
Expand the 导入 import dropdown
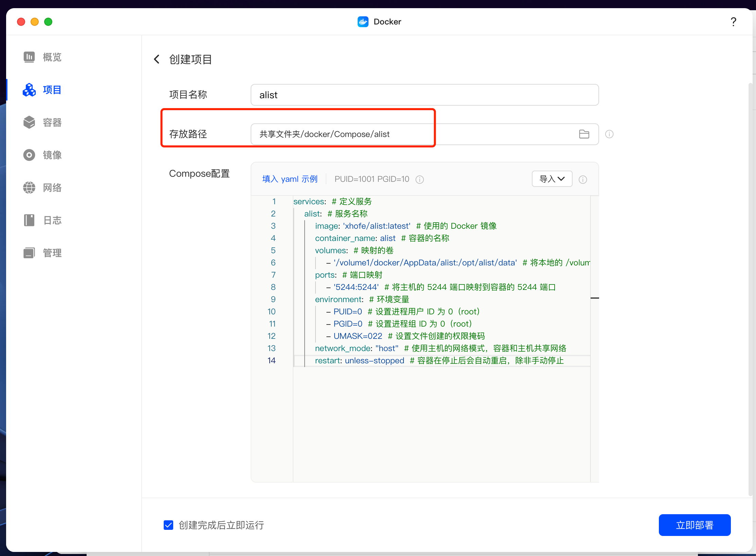point(552,179)
